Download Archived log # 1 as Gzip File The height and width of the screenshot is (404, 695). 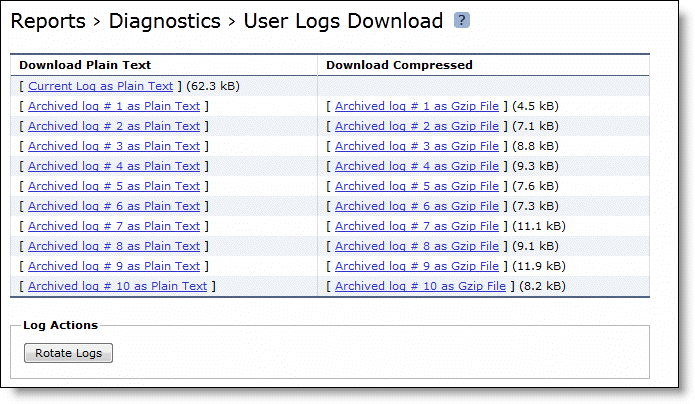(x=417, y=106)
